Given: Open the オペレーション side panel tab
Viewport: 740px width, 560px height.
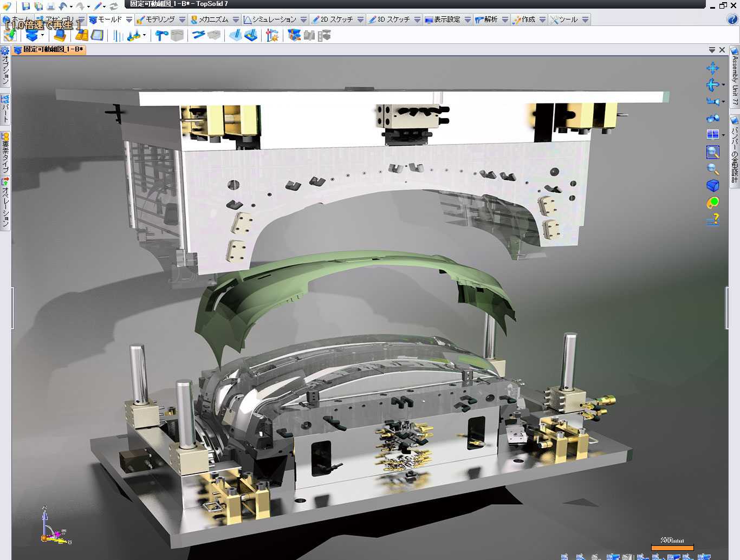Looking at the screenshot, I should (x=5, y=203).
